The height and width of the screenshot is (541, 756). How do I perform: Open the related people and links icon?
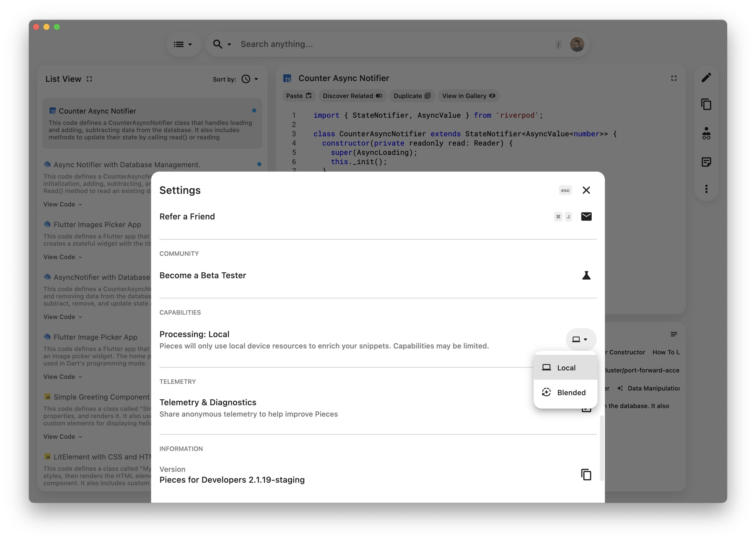(x=706, y=133)
